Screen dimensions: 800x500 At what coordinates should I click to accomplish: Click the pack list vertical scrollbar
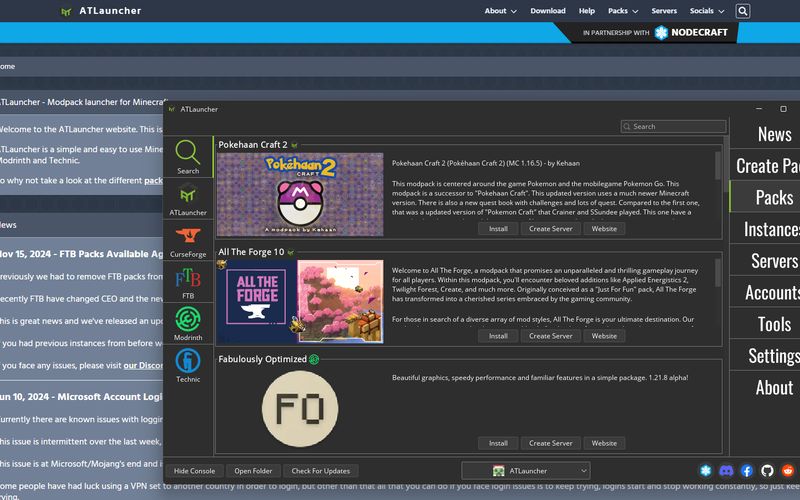click(x=726, y=163)
